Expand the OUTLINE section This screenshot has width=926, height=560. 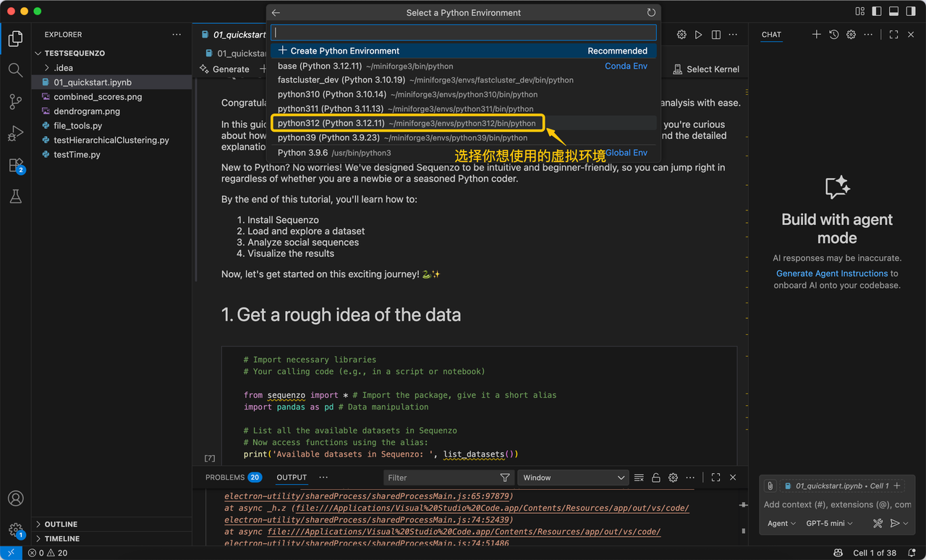click(x=61, y=524)
